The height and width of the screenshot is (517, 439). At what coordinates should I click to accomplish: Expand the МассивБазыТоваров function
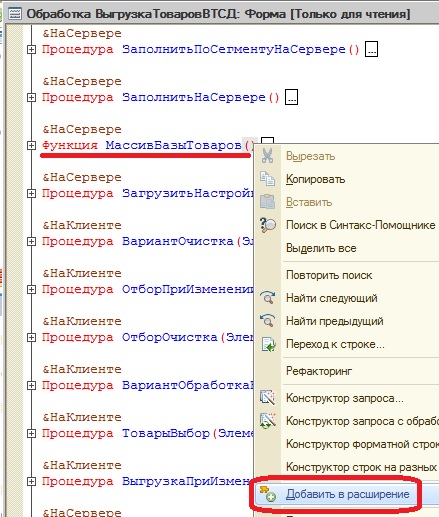point(31,146)
